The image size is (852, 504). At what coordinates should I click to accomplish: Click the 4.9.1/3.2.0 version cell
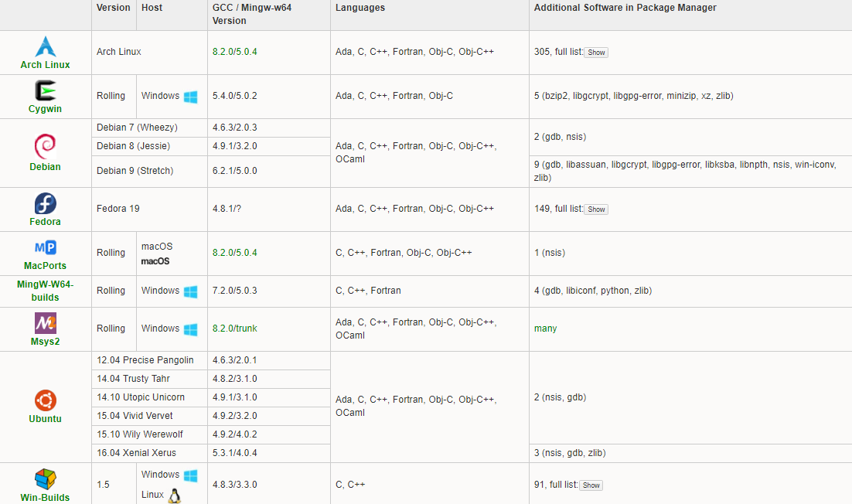click(x=269, y=146)
